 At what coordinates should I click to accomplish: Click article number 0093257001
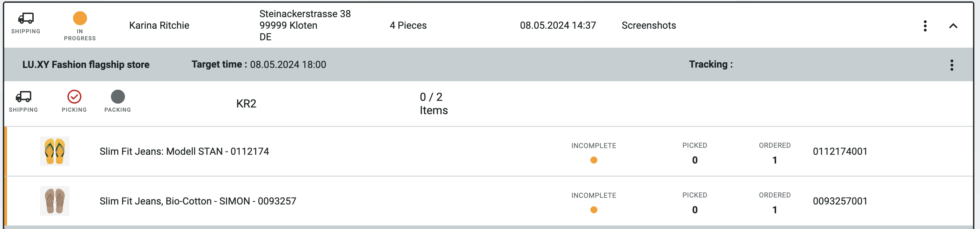point(840,201)
